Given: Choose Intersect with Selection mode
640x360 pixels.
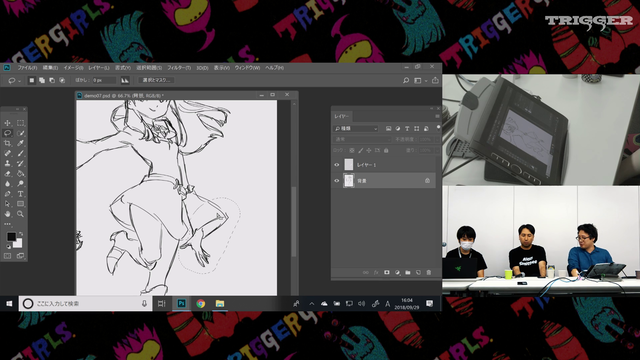Looking at the screenshot, I should point(62,80).
